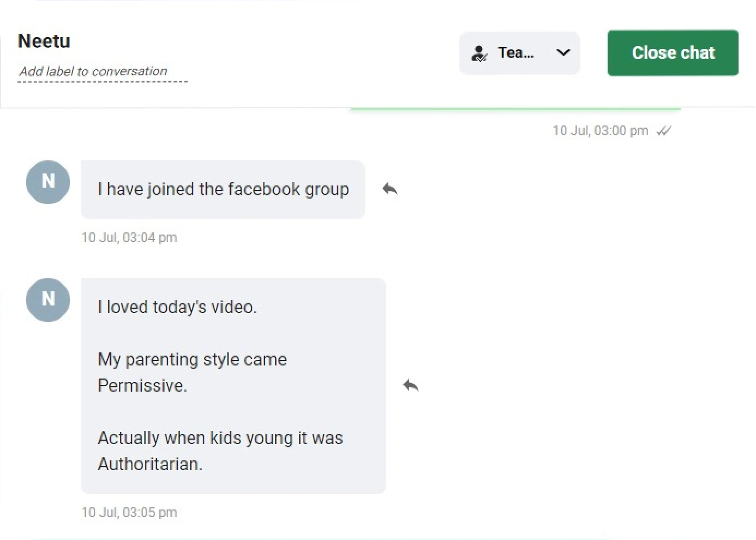The image size is (756, 540).
Task: Click the 'I loved today's video.' line
Action: [x=177, y=307]
